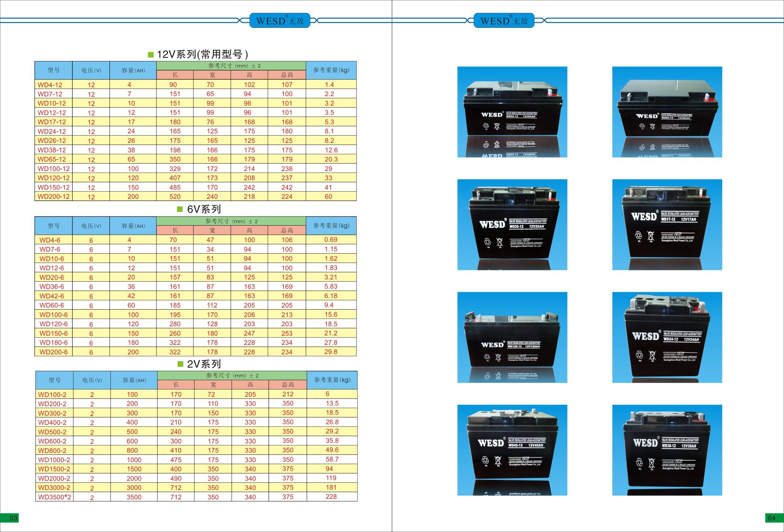
Task: Click the 58.7 weight in the WD1000-2 row
Action: point(332,459)
